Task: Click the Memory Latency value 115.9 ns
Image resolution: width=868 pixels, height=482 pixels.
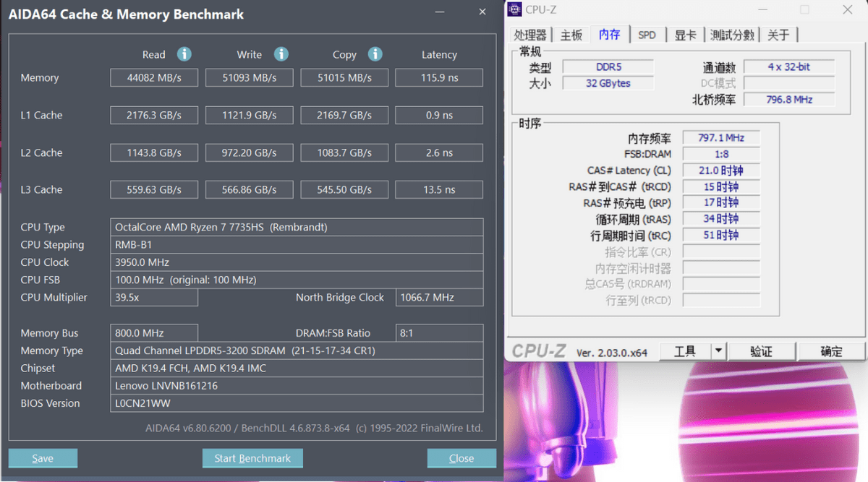Action: (439, 78)
